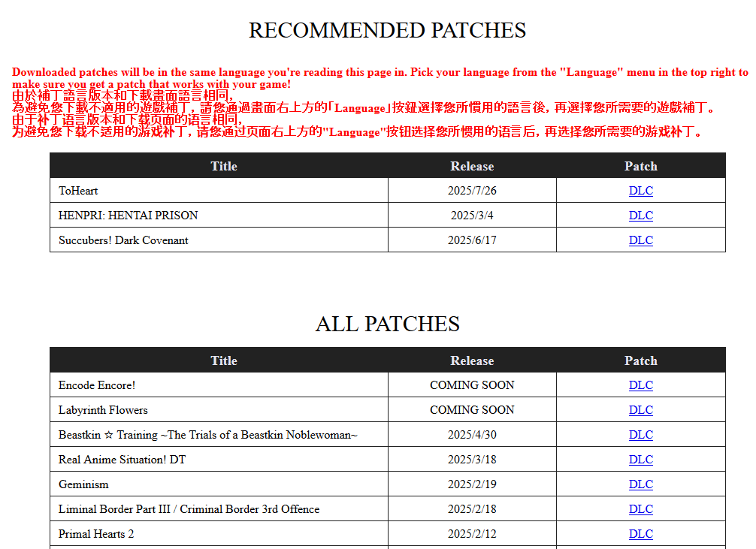Select 'Geminism' title text
Viewport: 756px width, 549px height.
[83, 484]
